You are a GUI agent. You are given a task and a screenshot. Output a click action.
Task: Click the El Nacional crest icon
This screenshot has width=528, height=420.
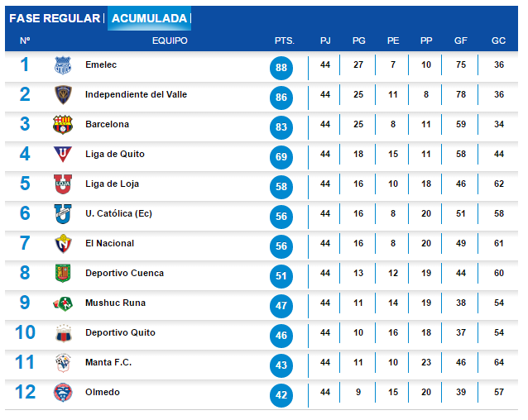pyautogui.click(x=64, y=244)
